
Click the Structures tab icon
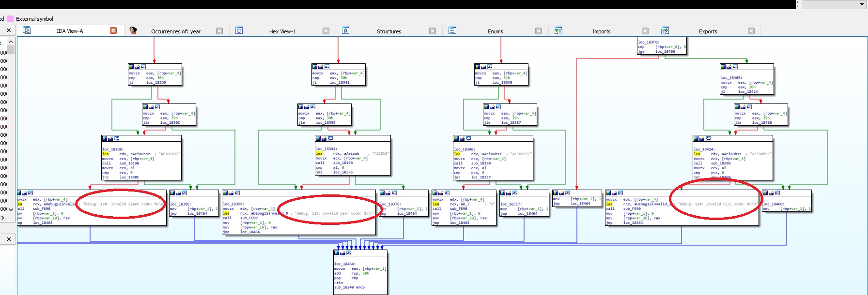click(x=346, y=30)
